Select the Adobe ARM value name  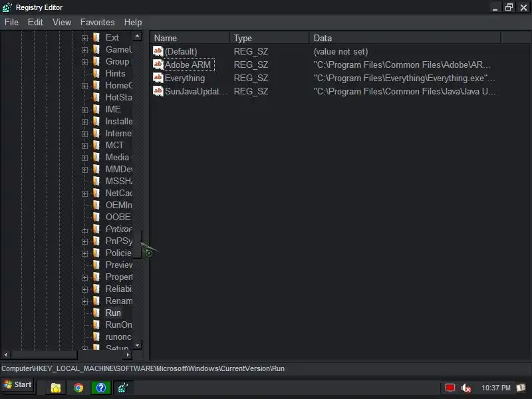[x=188, y=65]
